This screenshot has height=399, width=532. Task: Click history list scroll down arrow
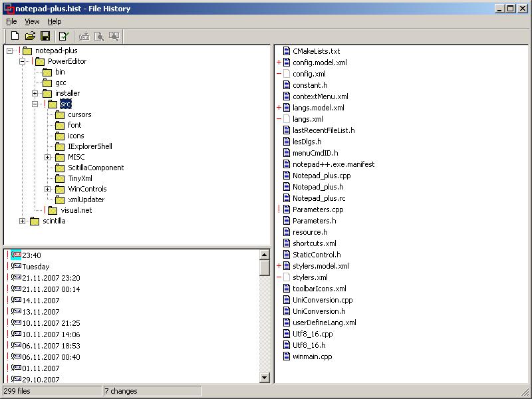(264, 377)
